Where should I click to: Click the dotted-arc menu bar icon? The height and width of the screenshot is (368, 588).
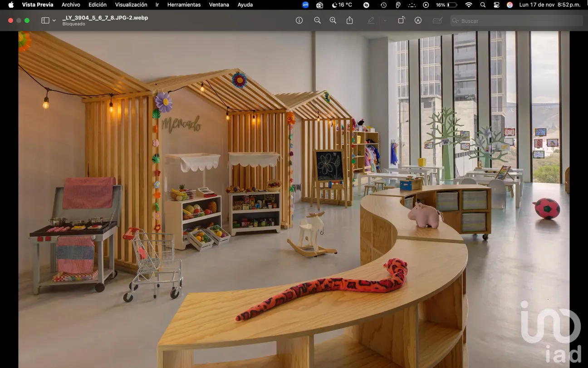[x=412, y=5]
